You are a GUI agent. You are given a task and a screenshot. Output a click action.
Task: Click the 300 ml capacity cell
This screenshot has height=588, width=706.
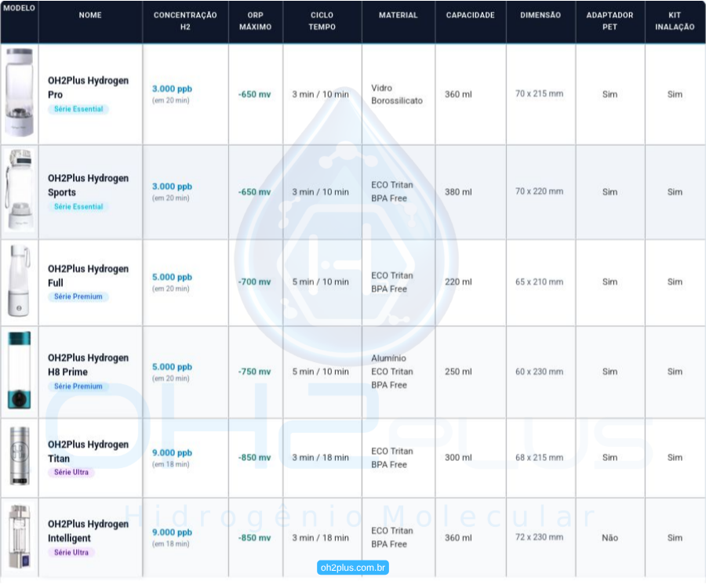[x=458, y=458]
